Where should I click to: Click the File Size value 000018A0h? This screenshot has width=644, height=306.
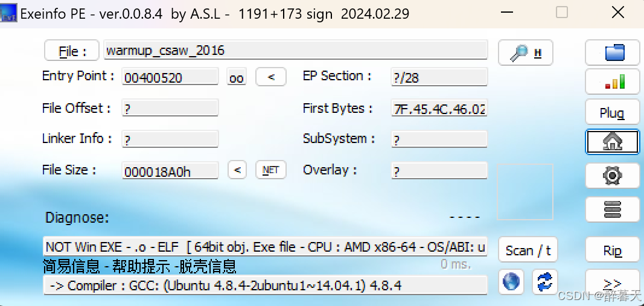(170, 170)
